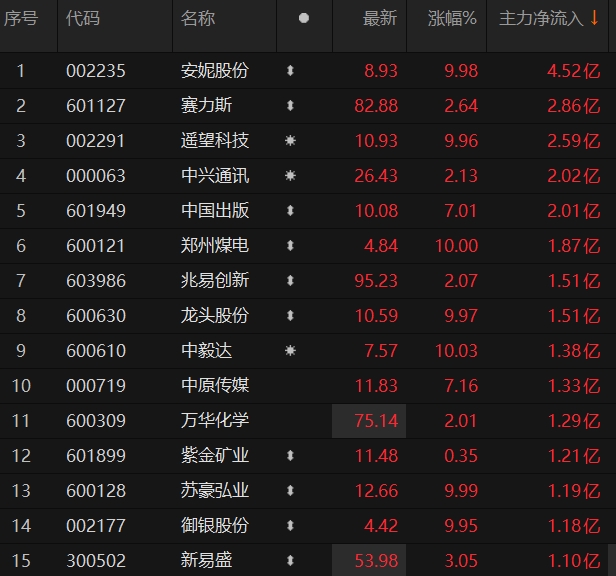
Task: Click the star-burst icon next to 中毅达
Action: [290, 350]
